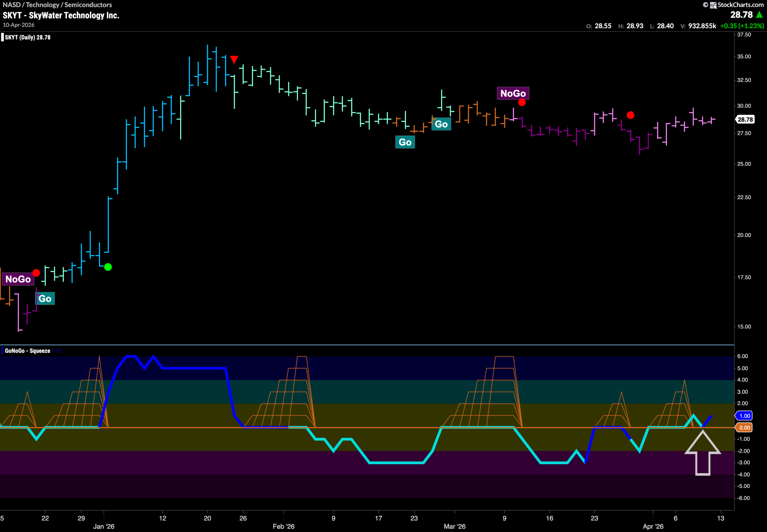Image resolution: width=767 pixels, height=532 pixels.
Task: Click the StockCharts.com copyright text
Action: 733,5
